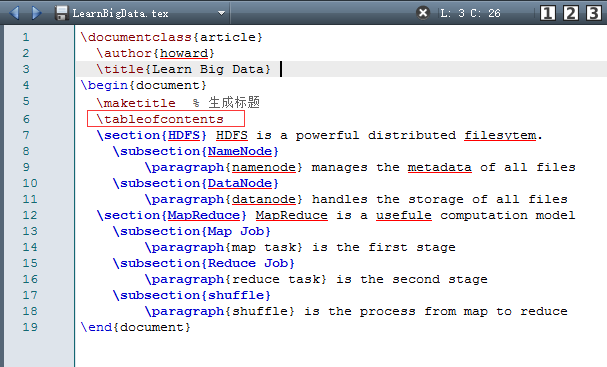
Task: Click the \tableofcontents command
Action: [x=160, y=119]
